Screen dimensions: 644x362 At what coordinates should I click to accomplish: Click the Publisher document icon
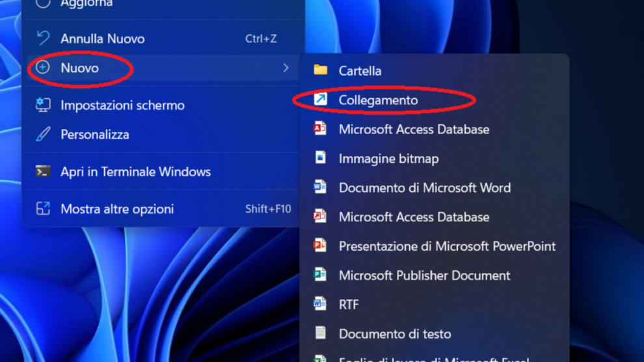pos(320,275)
